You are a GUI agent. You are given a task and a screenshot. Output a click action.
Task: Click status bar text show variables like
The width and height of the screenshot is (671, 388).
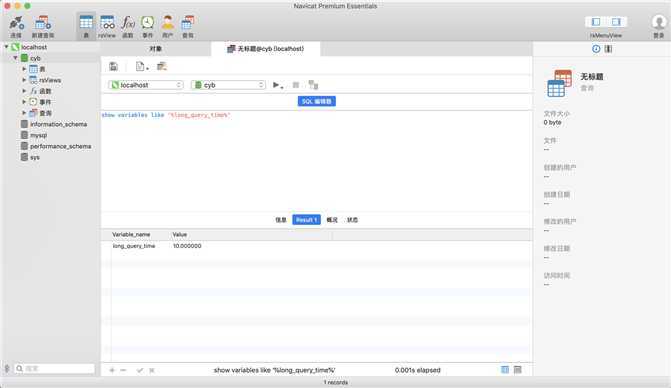[x=274, y=370]
